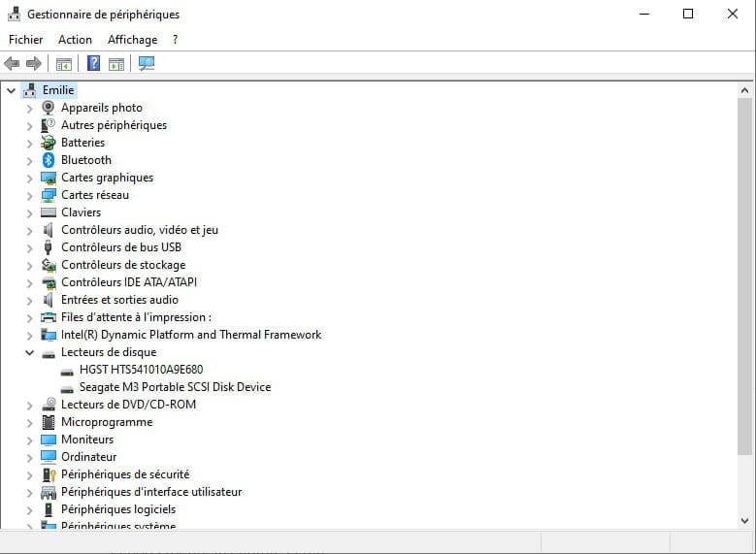Click the Appareils photo camera icon
Screen dimensions: 756x554
[49, 108]
